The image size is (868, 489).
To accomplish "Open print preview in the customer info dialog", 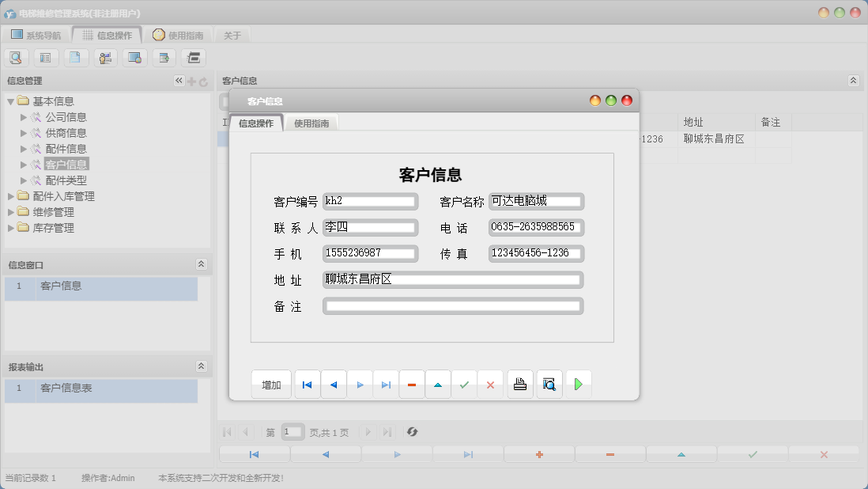I will coord(549,384).
